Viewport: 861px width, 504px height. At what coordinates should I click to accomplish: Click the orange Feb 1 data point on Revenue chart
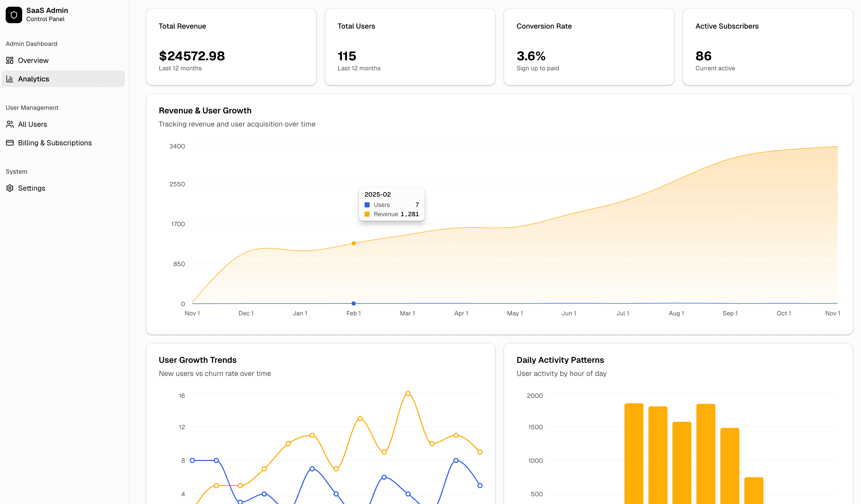tap(354, 243)
